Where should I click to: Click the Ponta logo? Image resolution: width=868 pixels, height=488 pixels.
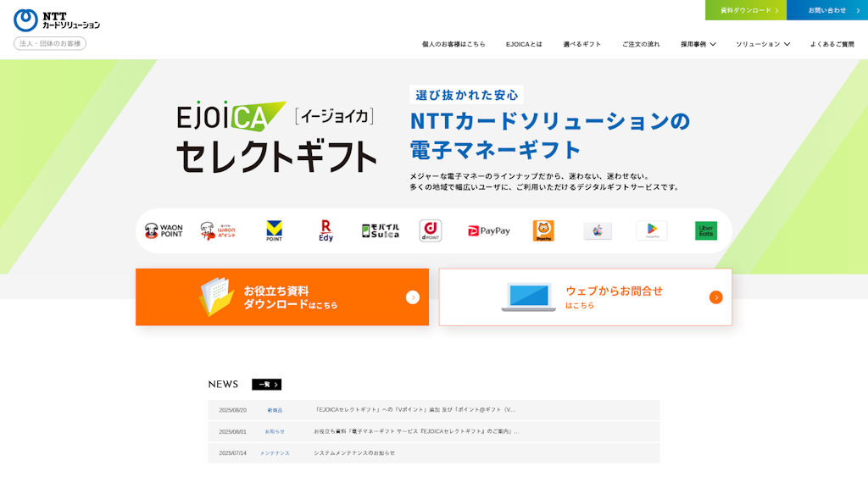click(543, 230)
